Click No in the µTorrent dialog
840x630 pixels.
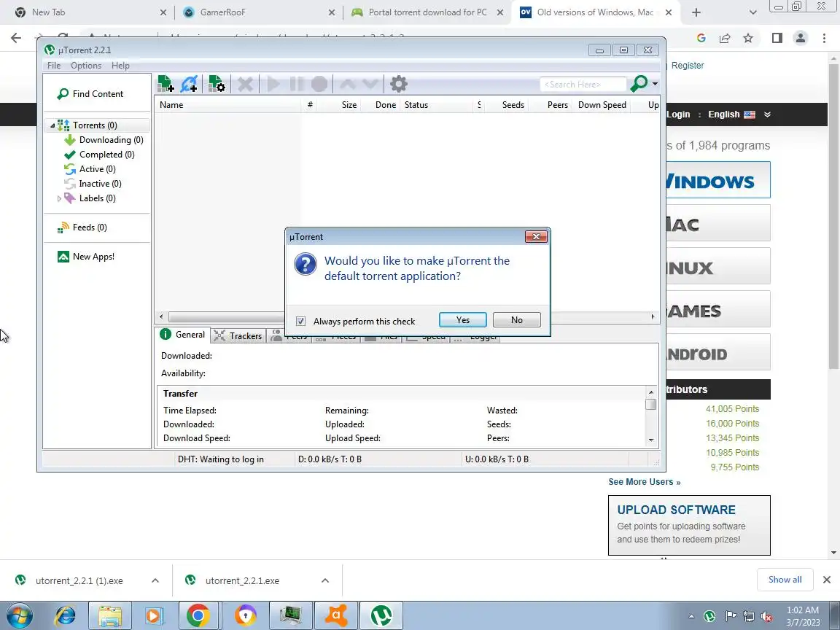(x=516, y=320)
